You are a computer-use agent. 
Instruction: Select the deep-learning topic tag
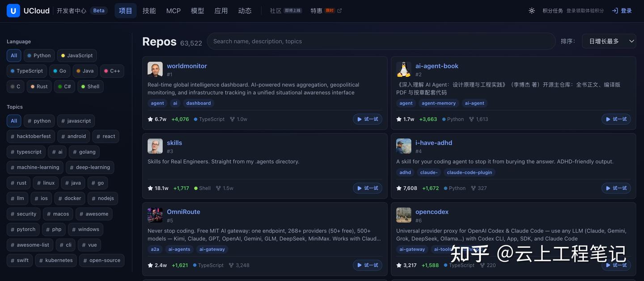tap(90, 167)
